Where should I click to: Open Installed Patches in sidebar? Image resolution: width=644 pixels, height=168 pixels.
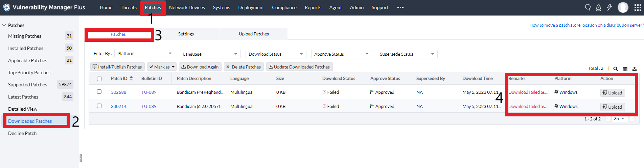[26, 48]
